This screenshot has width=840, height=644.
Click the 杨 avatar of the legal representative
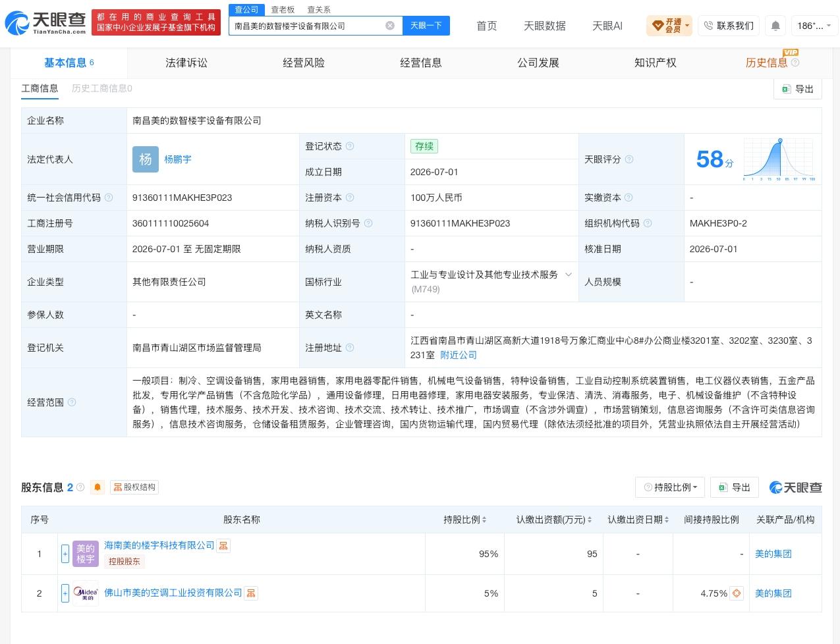[146, 159]
